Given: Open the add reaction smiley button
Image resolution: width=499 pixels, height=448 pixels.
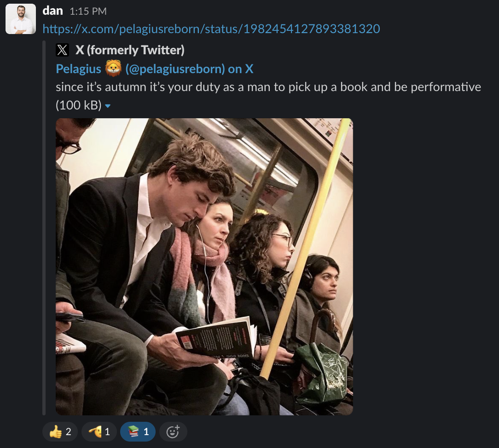Looking at the screenshot, I should [173, 431].
